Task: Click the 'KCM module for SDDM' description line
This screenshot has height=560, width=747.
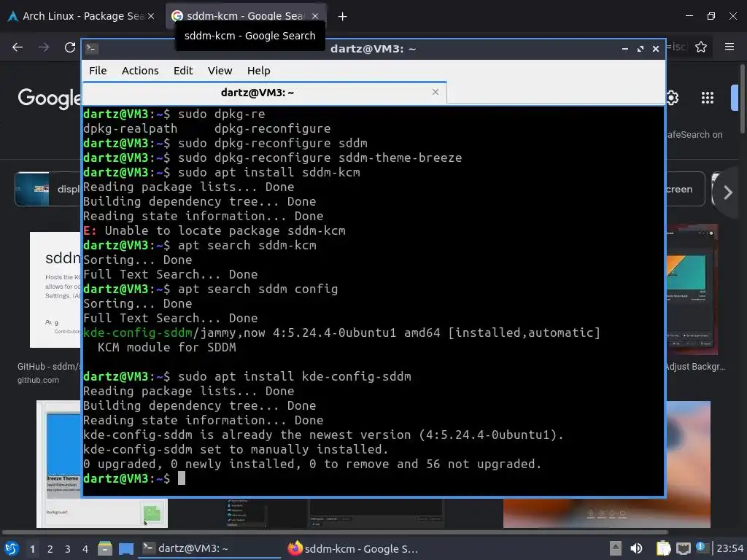Action: point(167,347)
